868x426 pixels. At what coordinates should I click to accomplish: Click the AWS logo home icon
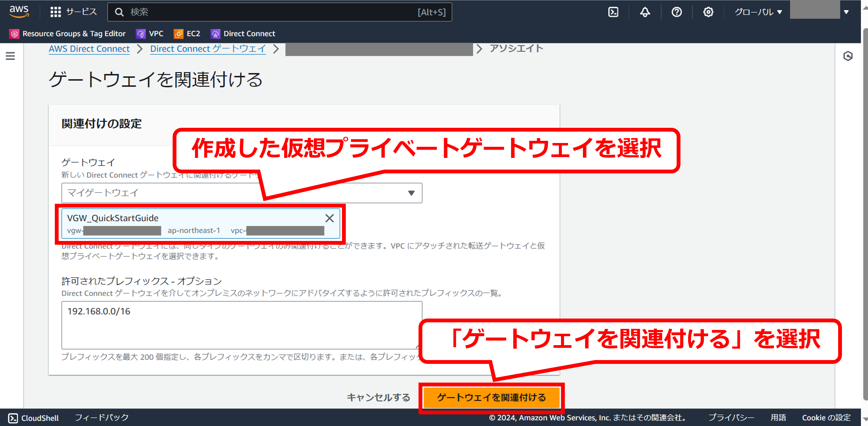(x=19, y=11)
